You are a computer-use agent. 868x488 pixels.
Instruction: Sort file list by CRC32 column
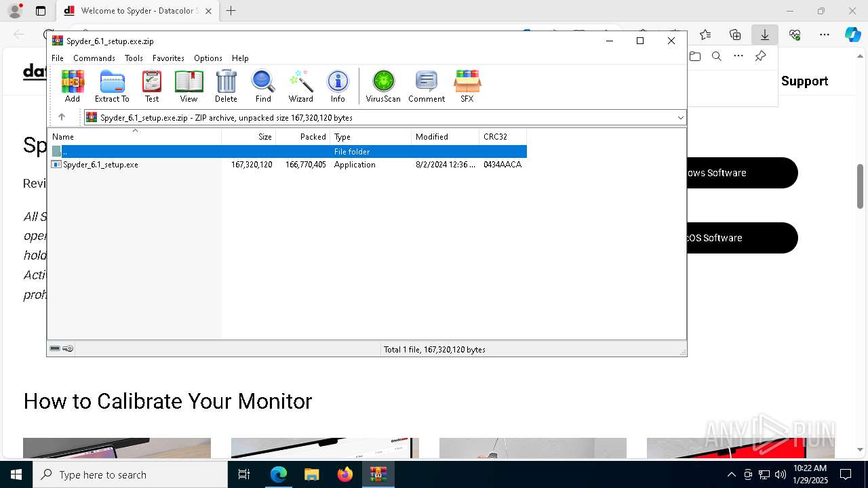(503, 137)
